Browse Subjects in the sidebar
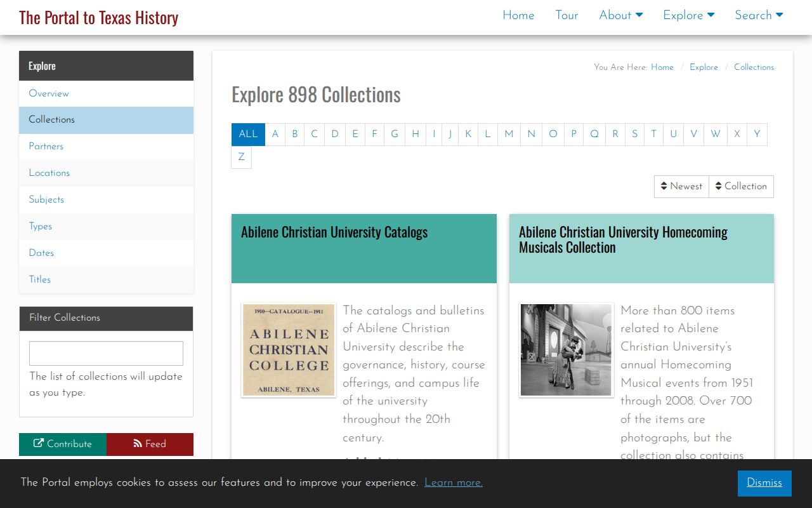 tap(106, 200)
